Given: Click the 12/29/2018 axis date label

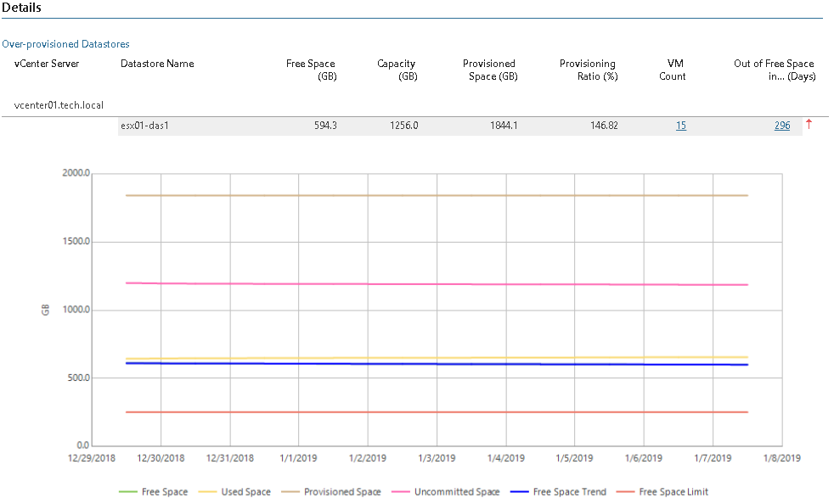Looking at the screenshot, I should (92, 458).
